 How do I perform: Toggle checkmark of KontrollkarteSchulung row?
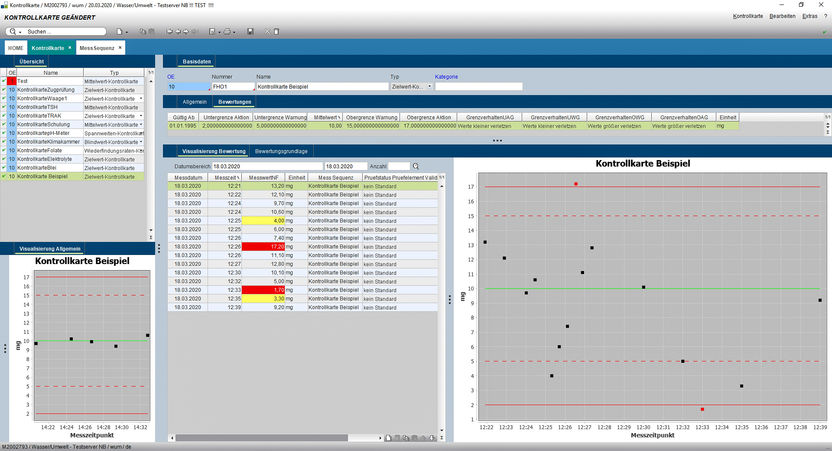(4, 125)
